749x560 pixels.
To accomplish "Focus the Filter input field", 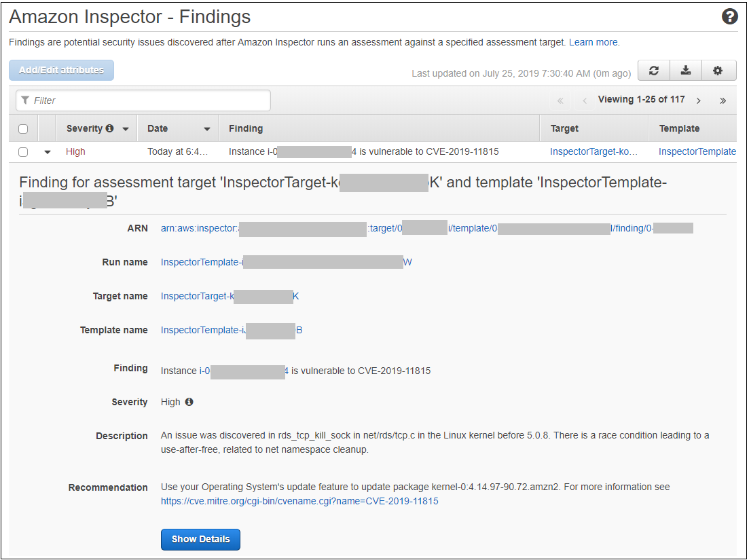I will click(x=143, y=100).
